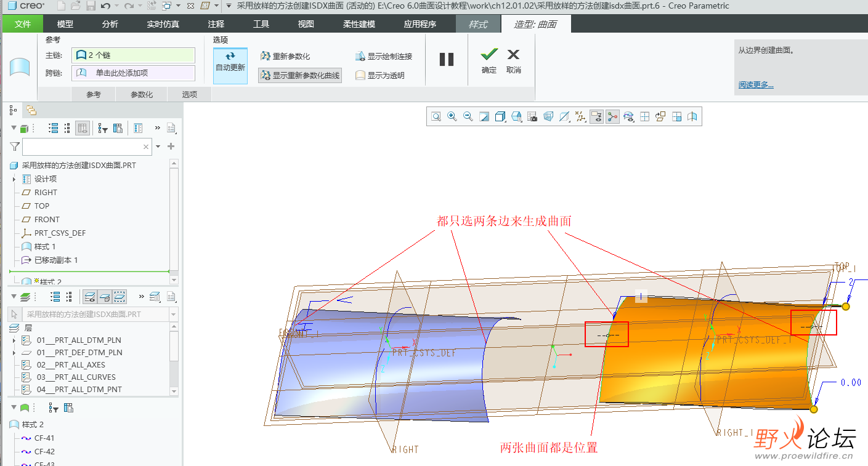The image size is (868, 466).
Task: Click the 跨链 collector 单击此处添加项
Action: (x=133, y=73)
